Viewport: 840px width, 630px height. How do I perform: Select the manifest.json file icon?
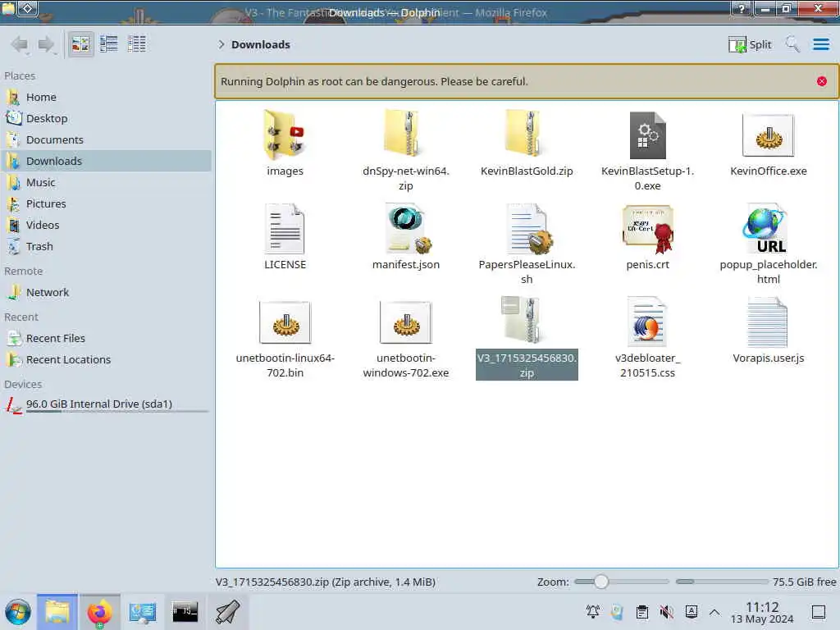[408, 229]
